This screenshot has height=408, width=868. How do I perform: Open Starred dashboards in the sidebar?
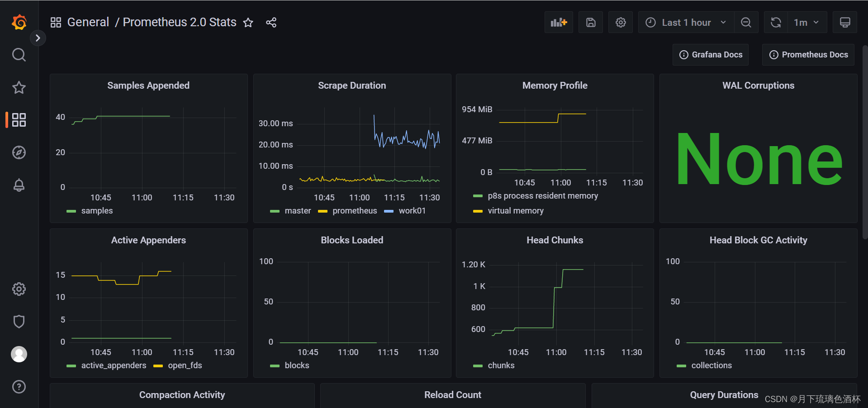pyautogui.click(x=19, y=87)
